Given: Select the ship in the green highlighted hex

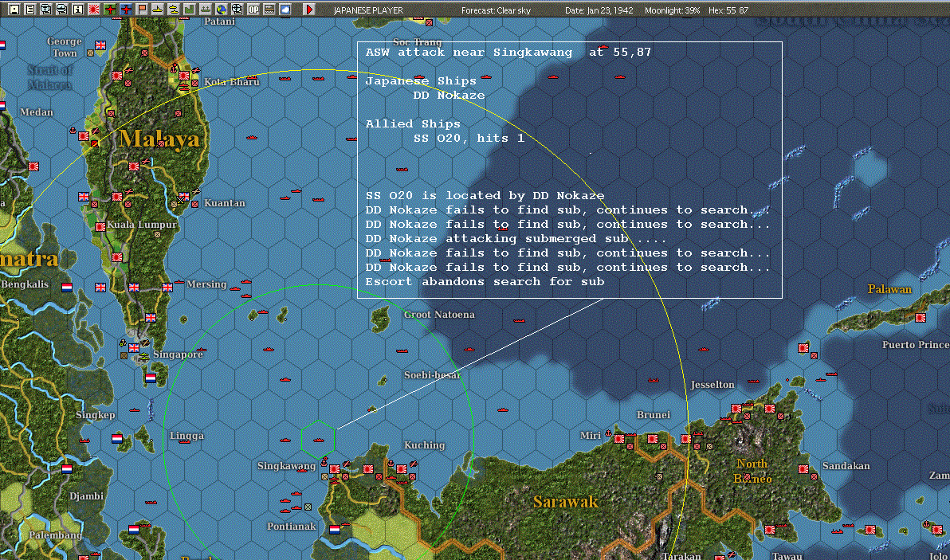Looking at the screenshot, I should 319,441.
